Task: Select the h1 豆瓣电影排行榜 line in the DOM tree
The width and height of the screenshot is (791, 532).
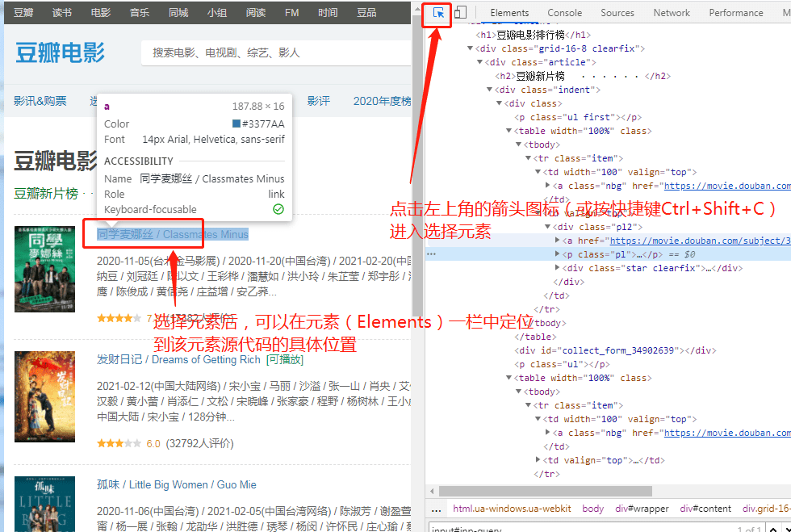Action: [534, 35]
